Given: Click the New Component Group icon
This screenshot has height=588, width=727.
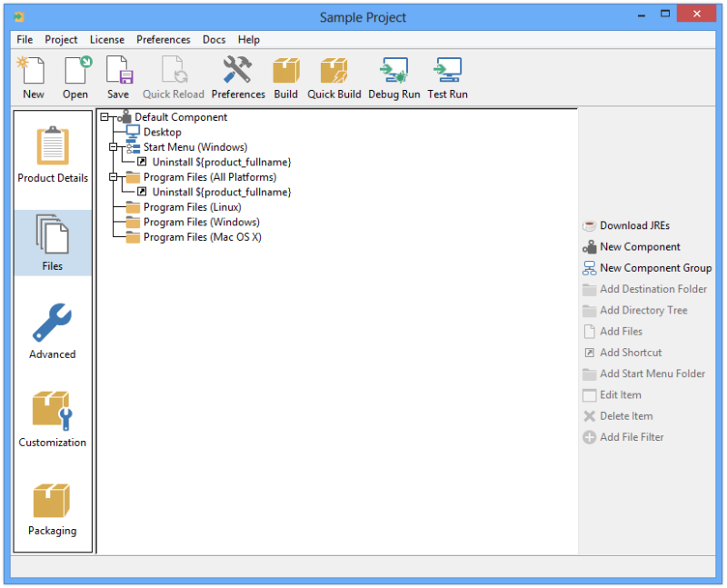Looking at the screenshot, I should coord(589,268).
